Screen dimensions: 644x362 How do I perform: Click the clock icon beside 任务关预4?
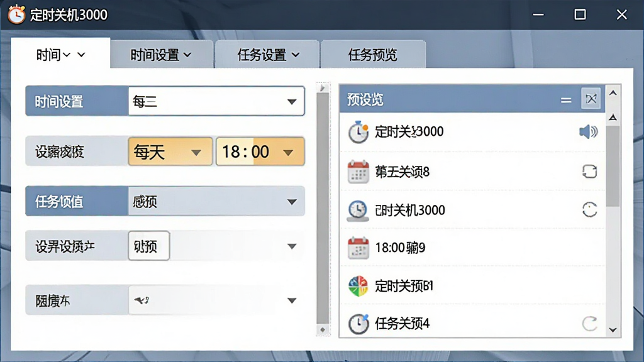[x=358, y=324]
